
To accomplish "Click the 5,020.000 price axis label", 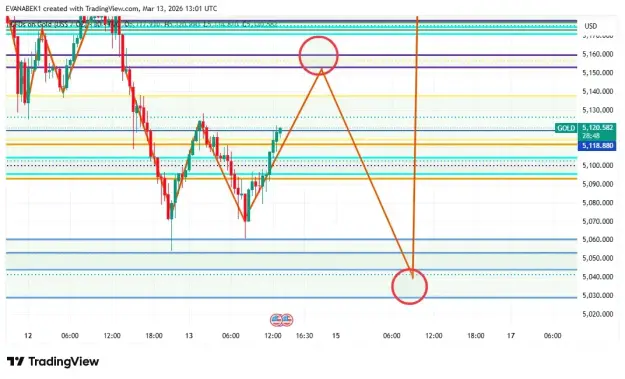I will [597, 314].
